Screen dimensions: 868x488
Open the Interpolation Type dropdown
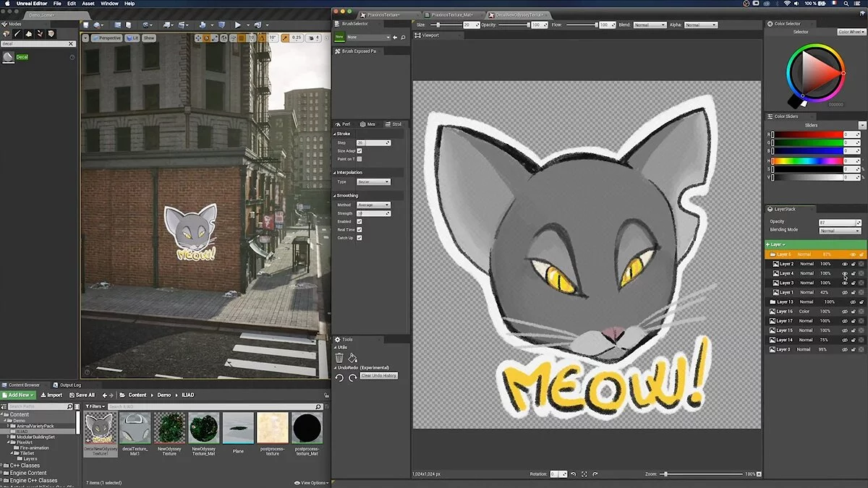tap(374, 182)
